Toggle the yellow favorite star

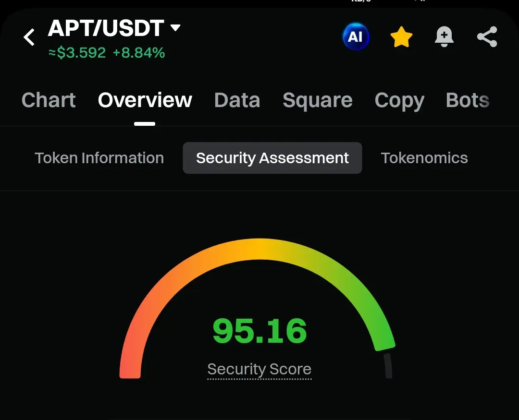(401, 36)
